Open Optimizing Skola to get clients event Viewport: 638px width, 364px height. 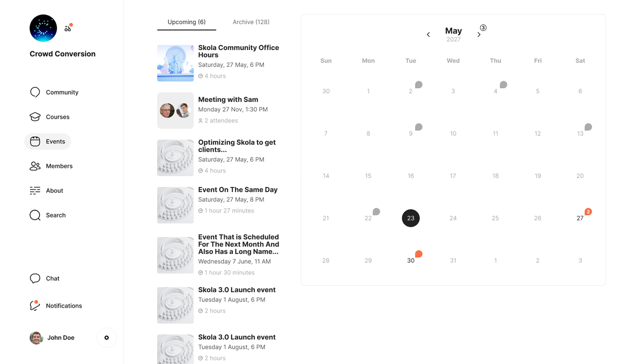coord(237,146)
